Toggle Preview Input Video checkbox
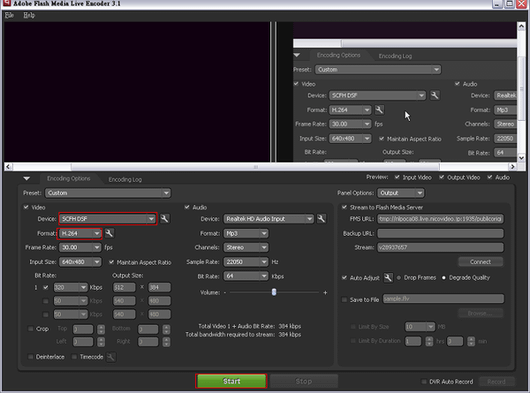The width and height of the screenshot is (530, 393). (x=397, y=177)
